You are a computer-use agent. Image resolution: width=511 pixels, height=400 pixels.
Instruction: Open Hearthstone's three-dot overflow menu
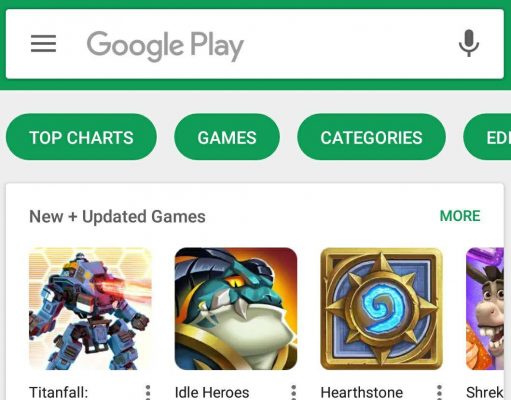[439, 392]
